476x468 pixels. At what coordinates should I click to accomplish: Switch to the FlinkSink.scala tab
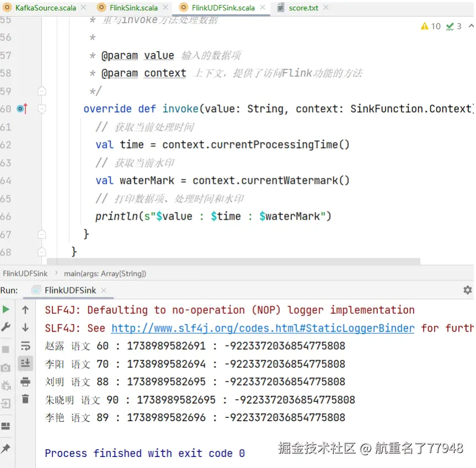click(x=133, y=8)
